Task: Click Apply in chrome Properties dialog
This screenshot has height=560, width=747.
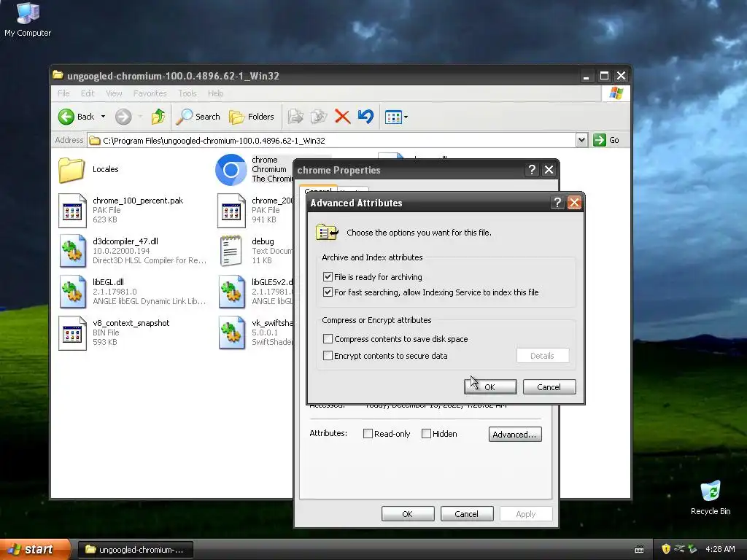Action: (x=525, y=514)
